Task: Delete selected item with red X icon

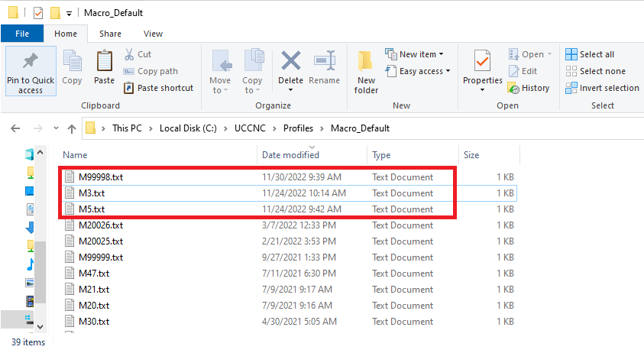Action: (290, 61)
